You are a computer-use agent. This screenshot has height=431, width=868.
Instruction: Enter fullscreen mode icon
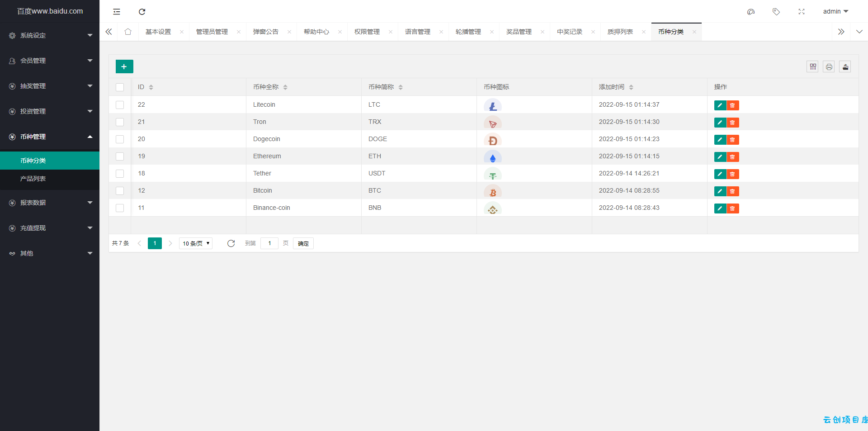coord(802,12)
